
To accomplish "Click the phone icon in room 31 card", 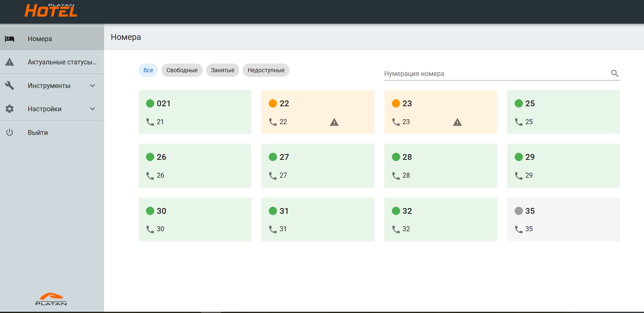I will click(273, 229).
